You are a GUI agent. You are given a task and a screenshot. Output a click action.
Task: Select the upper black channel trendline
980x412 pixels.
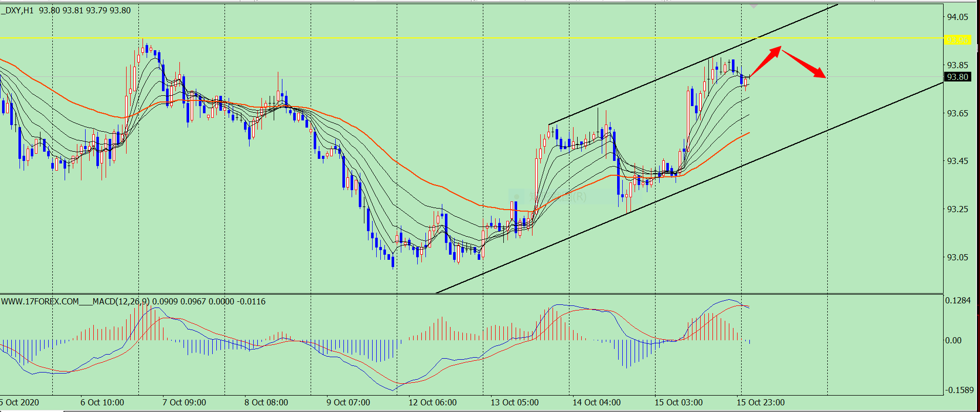692,65
